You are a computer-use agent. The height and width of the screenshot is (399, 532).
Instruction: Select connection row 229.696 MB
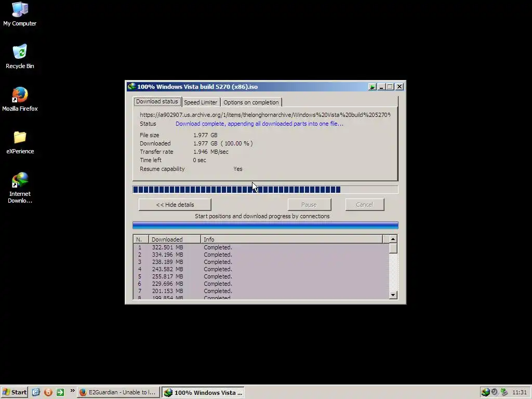pyautogui.click(x=261, y=284)
